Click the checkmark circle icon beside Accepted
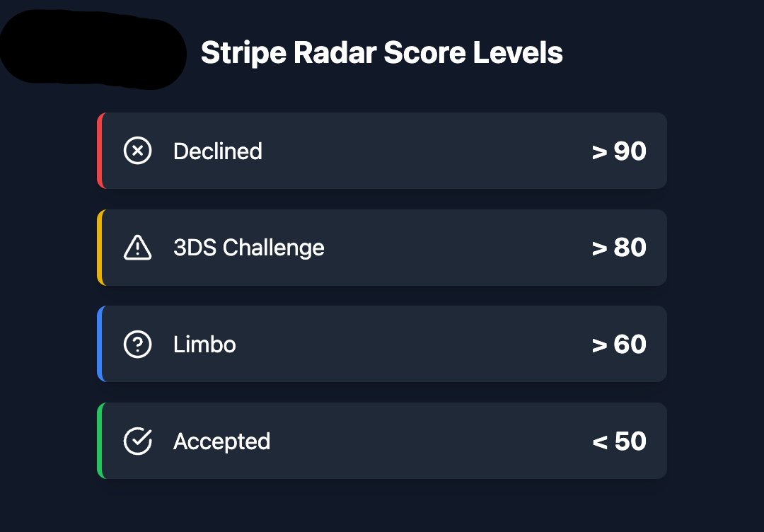 137,441
